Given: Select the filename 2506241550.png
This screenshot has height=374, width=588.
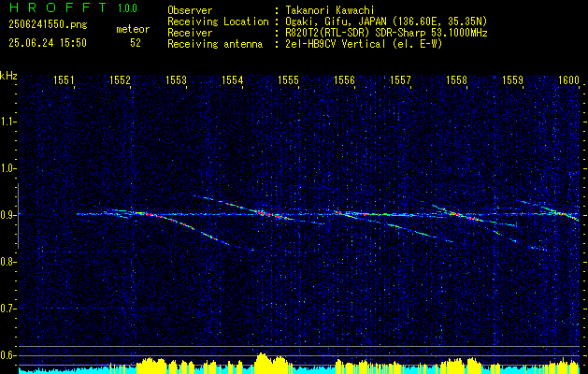Looking at the screenshot, I should (48, 25).
